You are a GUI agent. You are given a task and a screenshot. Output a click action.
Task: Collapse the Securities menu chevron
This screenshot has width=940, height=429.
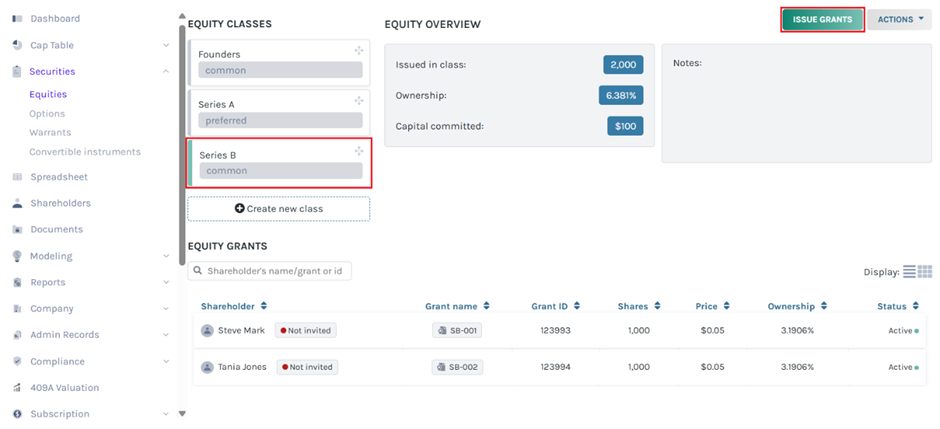[x=166, y=71]
